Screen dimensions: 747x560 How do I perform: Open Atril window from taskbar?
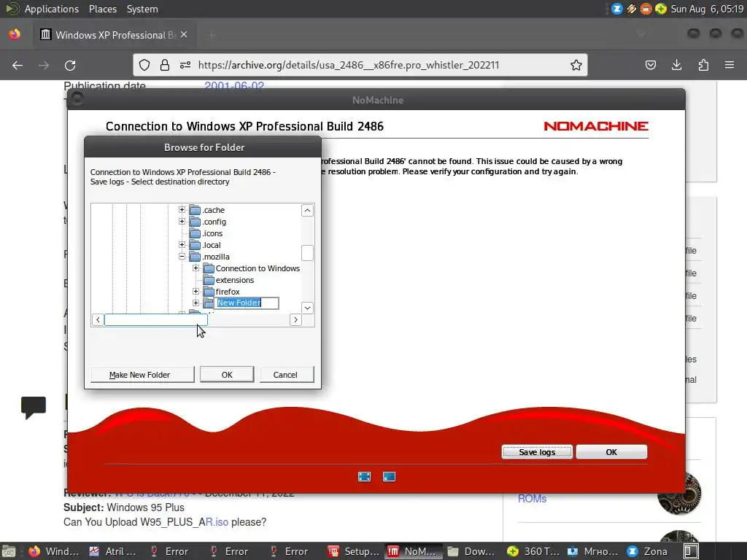pos(113,551)
